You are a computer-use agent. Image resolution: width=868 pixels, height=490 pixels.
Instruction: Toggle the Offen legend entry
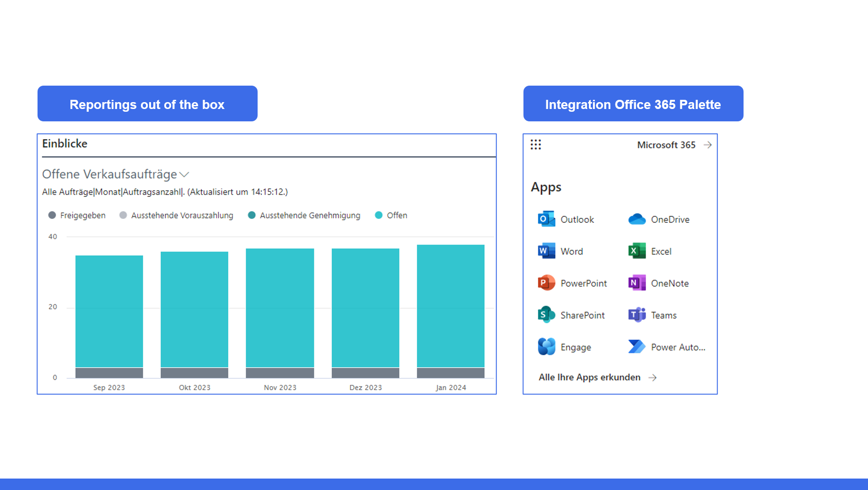coord(391,215)
